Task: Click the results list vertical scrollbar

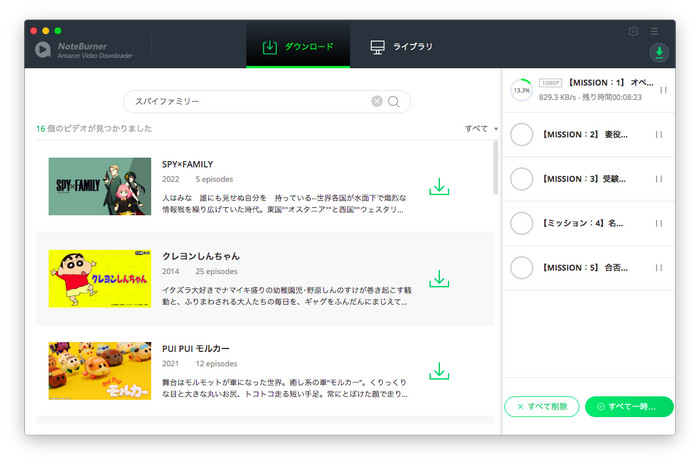Action: [x=496, y=168]
